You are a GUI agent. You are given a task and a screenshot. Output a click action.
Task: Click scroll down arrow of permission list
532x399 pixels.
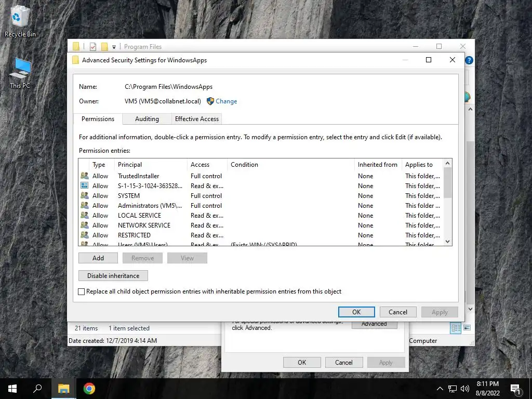tap(447, 241)
